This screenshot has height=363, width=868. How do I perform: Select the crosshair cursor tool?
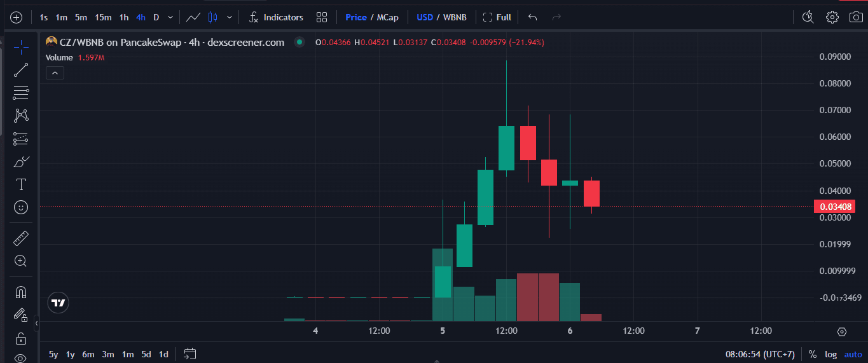point(21,47)
